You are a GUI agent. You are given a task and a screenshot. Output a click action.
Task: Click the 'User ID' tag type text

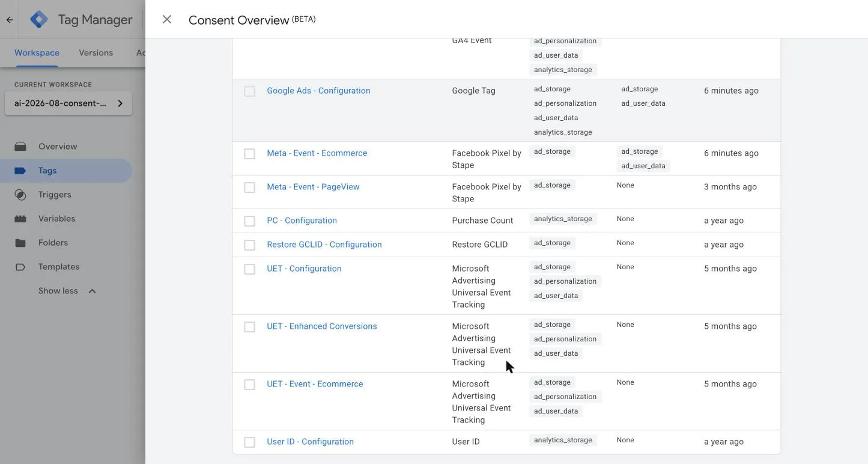click(466, 442)
